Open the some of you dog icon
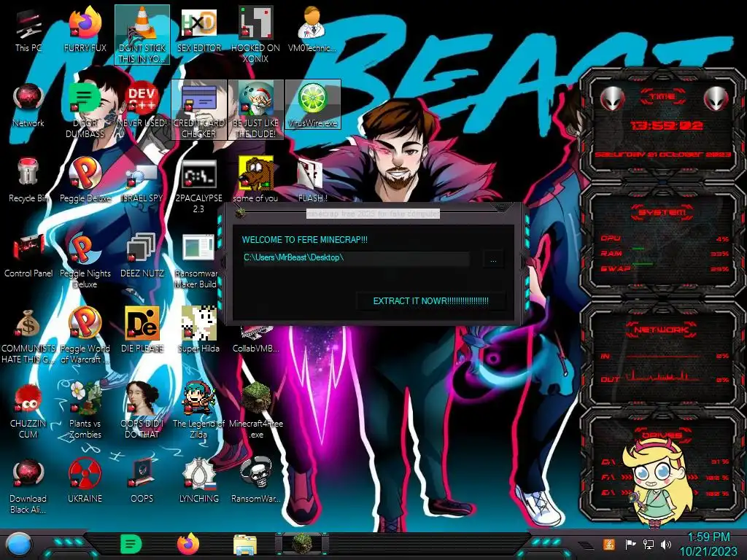747x560 pixels. pyautogui.click(x=255, y=180)
